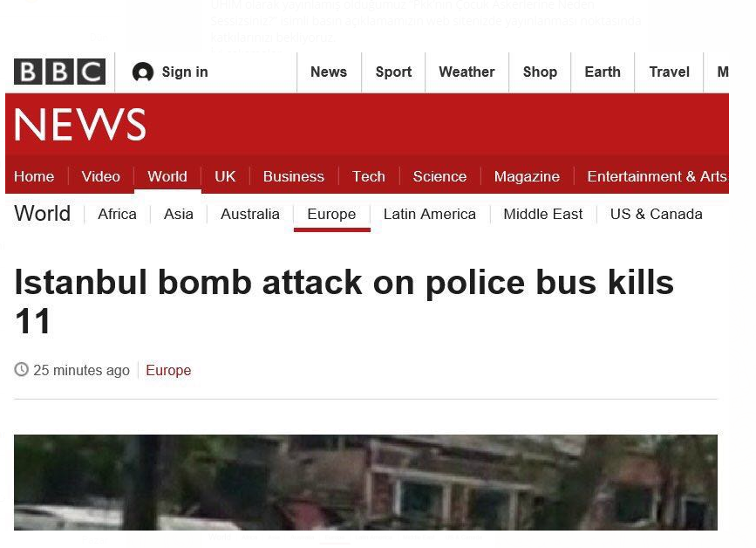756x548 pixels.
Task: Open the Entertainment & Arts tab
Action: 657,176
